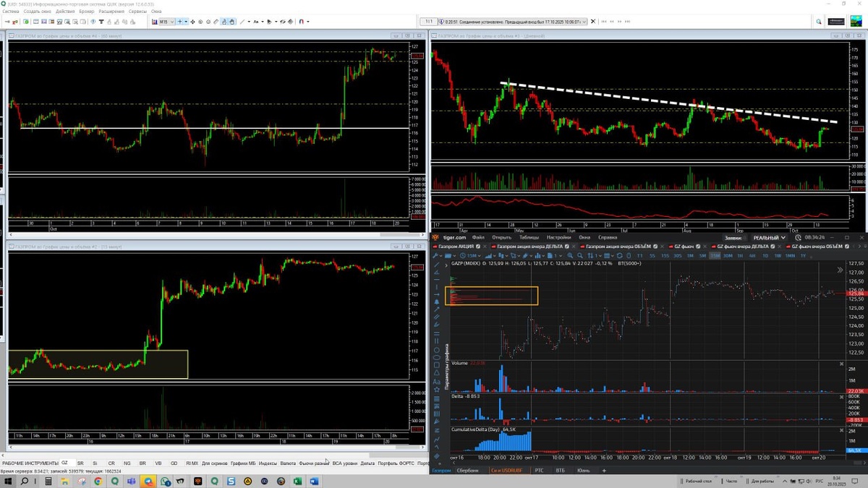This screenshot has width=868, height=488.
Task: Switch to the BR tab in QUIK
Action: 142,463
